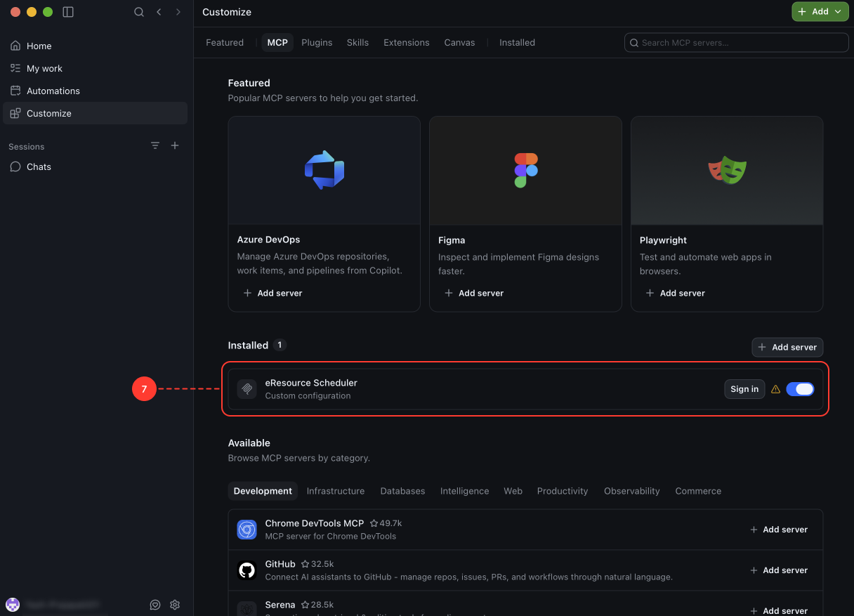Open the Serena server row
854x616 pixels.
tap(525, 605)
